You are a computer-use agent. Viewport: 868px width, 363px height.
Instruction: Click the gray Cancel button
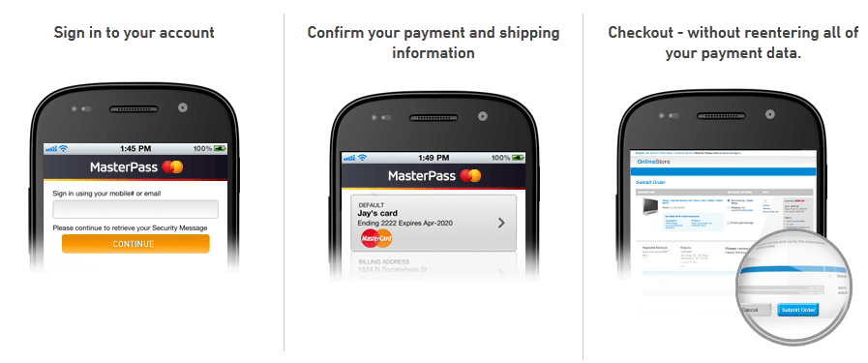(752, 311)
